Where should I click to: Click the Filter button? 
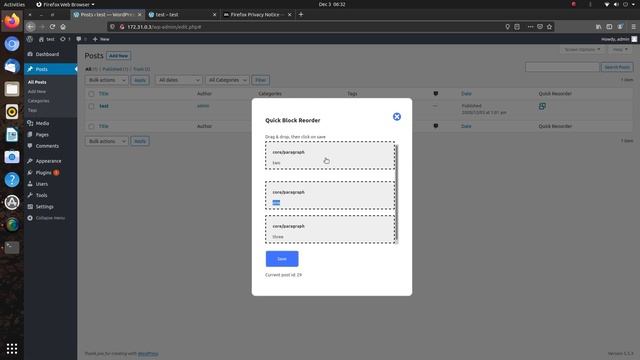click(260, 80)
